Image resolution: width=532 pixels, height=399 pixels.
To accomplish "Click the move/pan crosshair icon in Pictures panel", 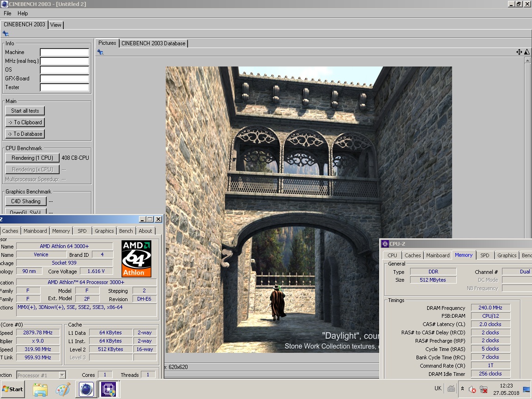I will tap(519, 52).
